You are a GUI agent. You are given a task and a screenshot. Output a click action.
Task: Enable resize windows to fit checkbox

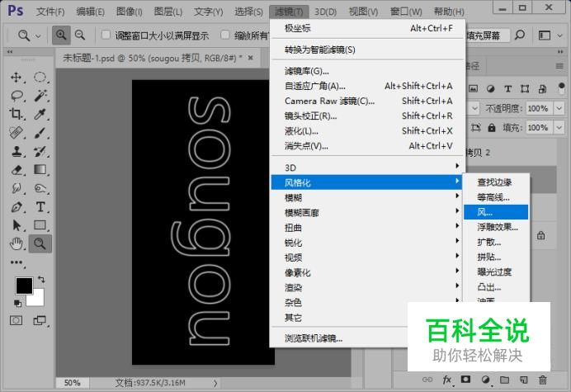106,35
